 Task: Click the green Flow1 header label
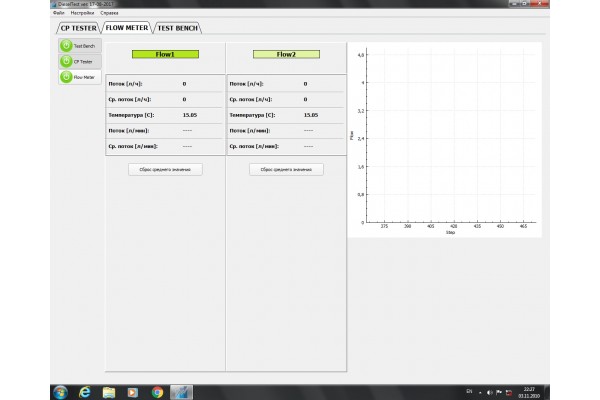point(165,54)
